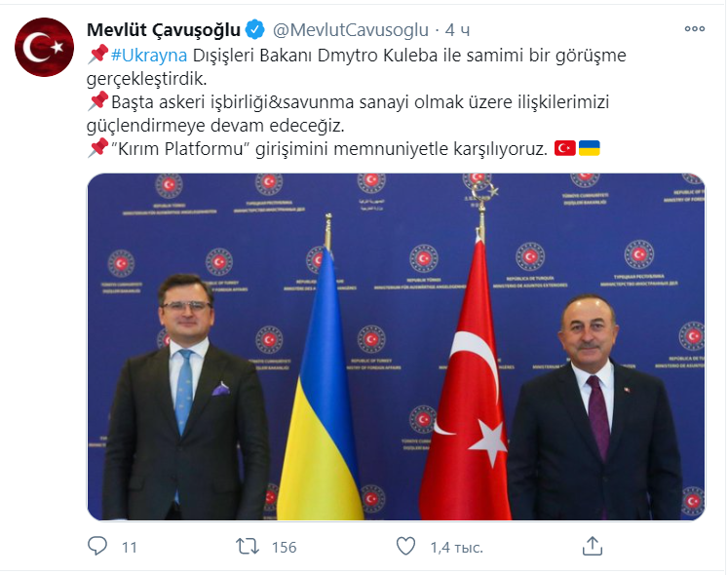Open the share upload icon
The width and height of the screenshot is (728, 575).
tap(593, 546)
